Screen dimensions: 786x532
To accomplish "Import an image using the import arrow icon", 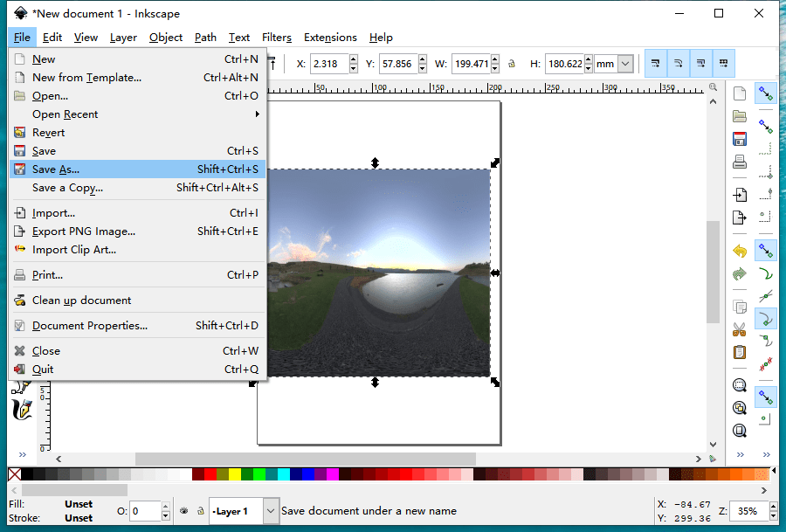I will [x=740, y=194].
